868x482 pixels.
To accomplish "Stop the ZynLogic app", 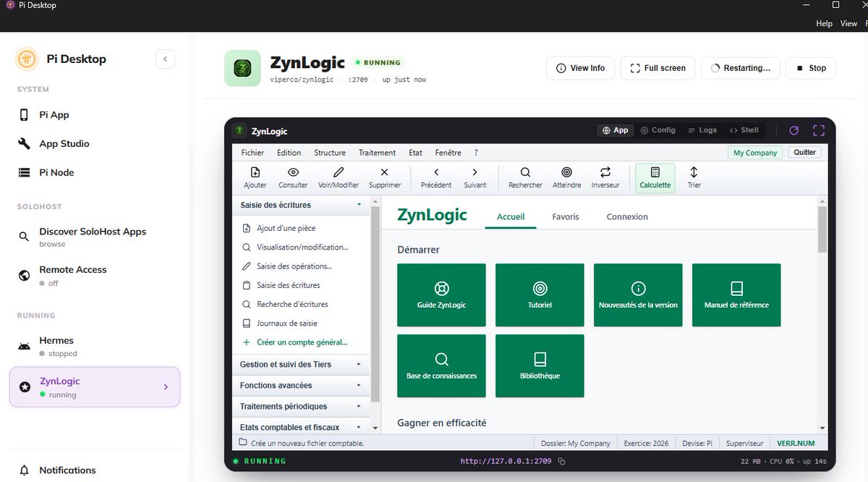I will pyautogui.click(x=811, y=68).
